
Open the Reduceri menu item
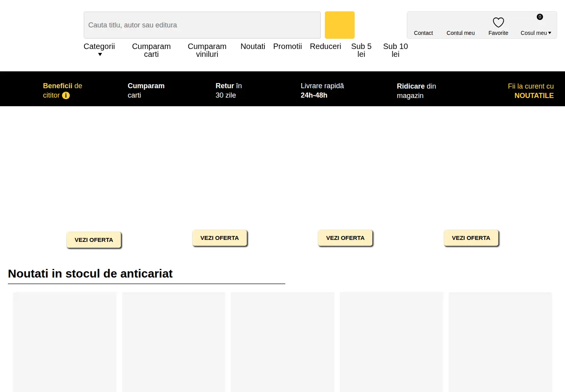(x=326, y=46)
